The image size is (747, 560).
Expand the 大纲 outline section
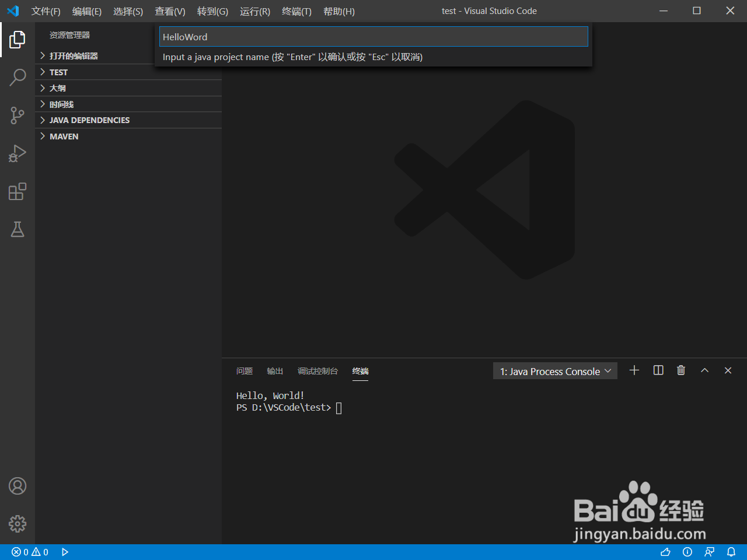tap(128, 88)
